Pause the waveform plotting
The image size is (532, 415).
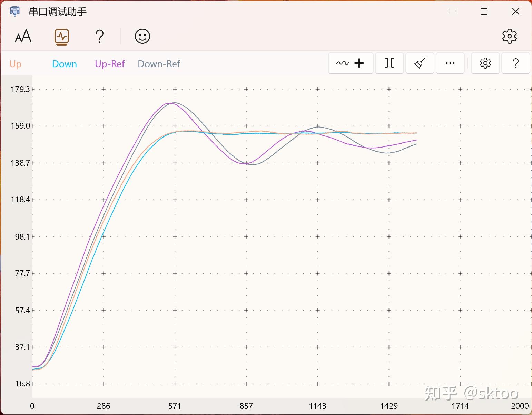point(390,63)
